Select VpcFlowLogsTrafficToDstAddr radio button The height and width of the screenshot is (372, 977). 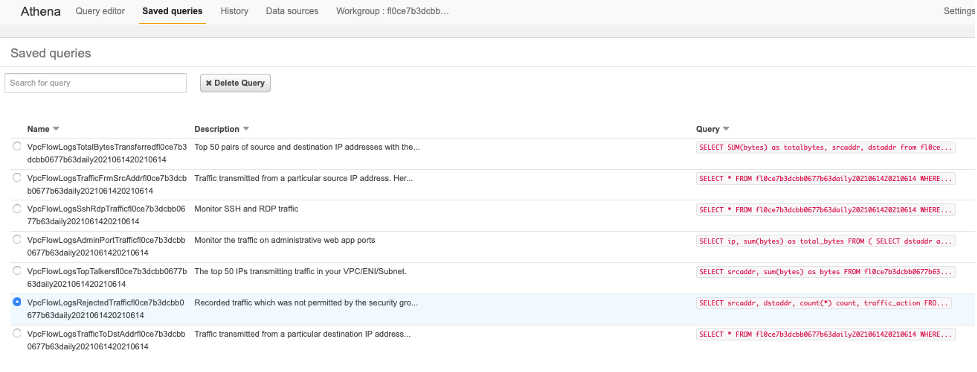[17, 334]
